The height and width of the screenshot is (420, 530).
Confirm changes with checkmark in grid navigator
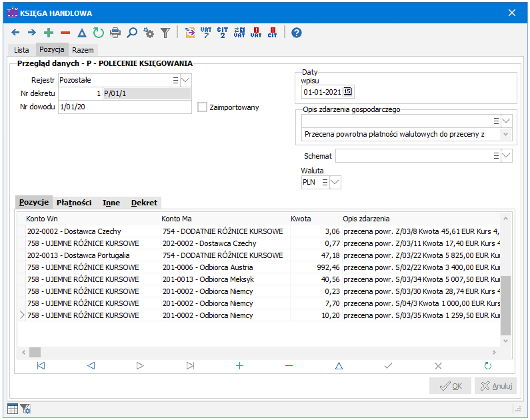pyautogui.click(x=389, y=365)
